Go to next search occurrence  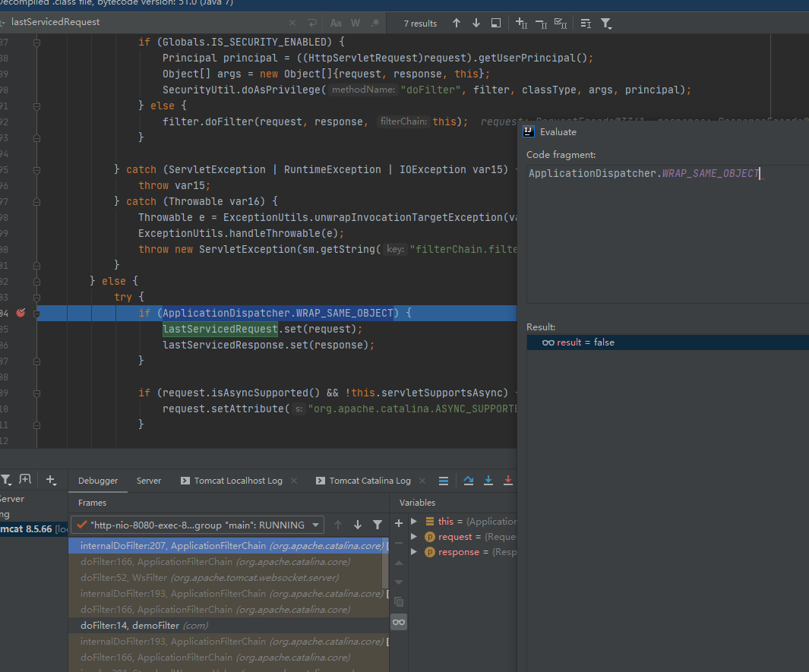(476, 23)
